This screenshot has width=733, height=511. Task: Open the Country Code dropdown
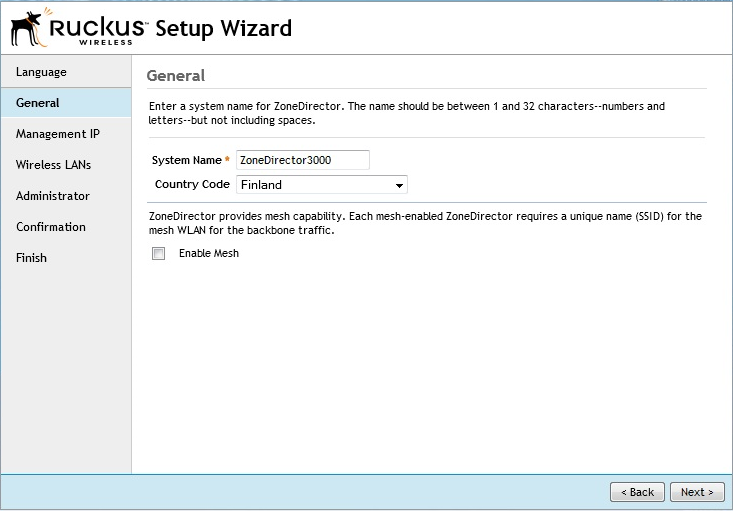click(322, 185)
